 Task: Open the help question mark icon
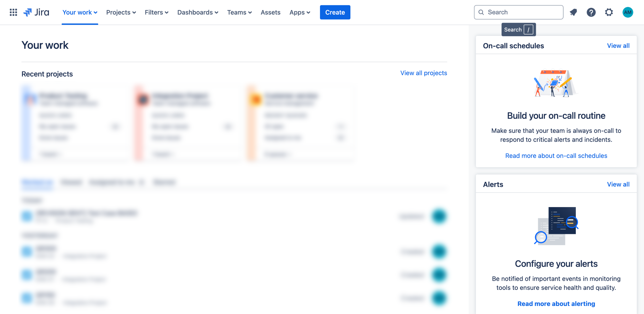click(x=591, y=12)
